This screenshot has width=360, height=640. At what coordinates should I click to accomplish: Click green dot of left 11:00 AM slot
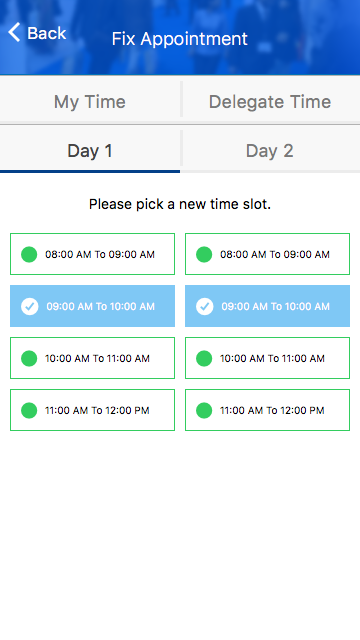click(29, 410)
